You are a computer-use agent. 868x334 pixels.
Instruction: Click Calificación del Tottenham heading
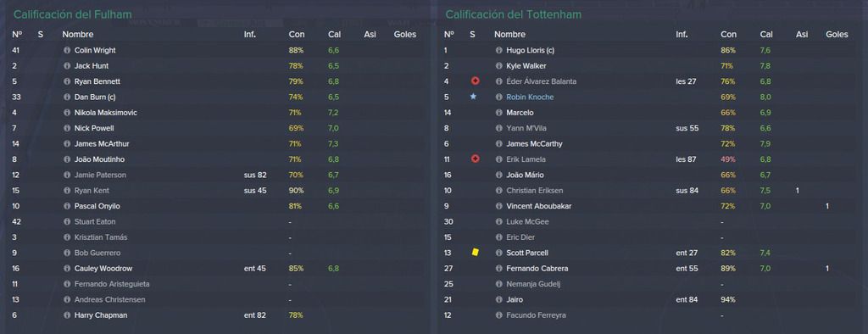[x=513, y=14]
